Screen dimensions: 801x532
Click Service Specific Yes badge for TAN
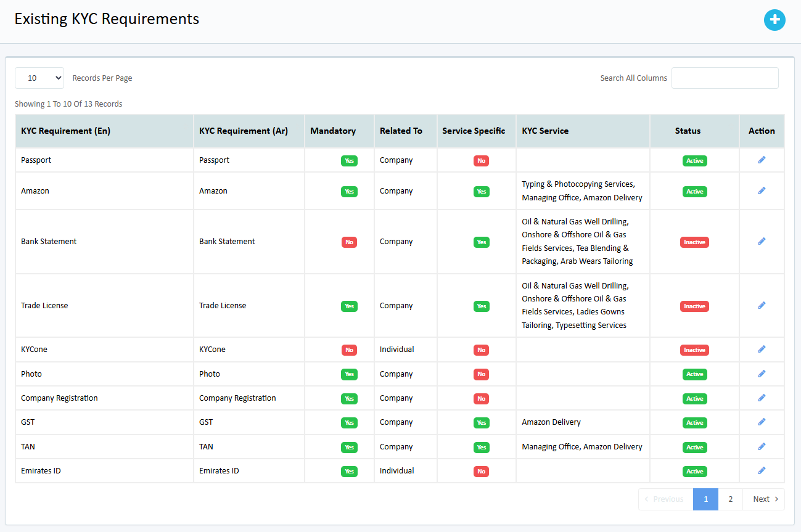click(x=482, y=448)
